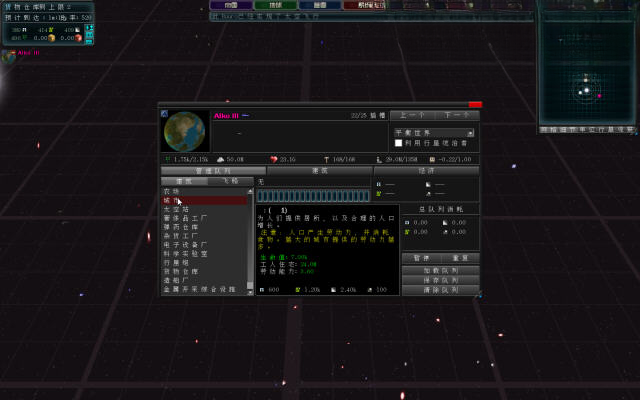Click the cloud icon in planet stats row
The image size is (640, 400).
point(220,160)
